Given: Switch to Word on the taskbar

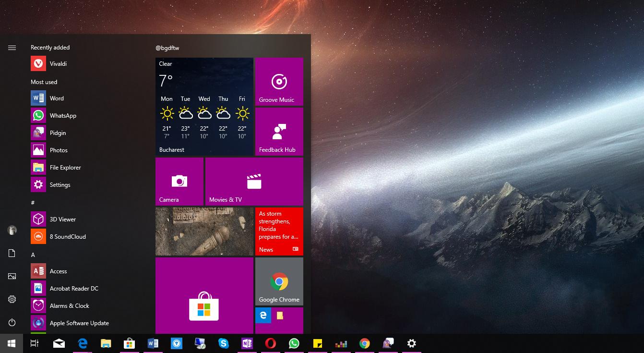Looking at the screenshot, I should coord(153,343).
